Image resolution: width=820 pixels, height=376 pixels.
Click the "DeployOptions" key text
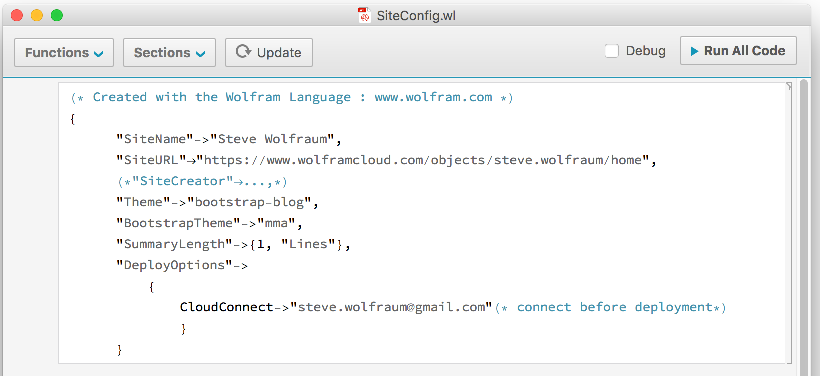point(174,265)
